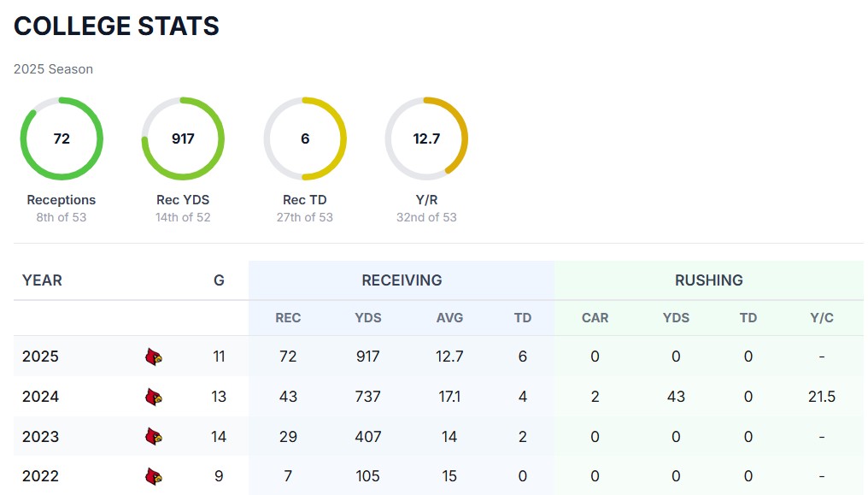Click the team logo in 2023 row
This screenshot has height=495, width=868.
coord(154,436)
